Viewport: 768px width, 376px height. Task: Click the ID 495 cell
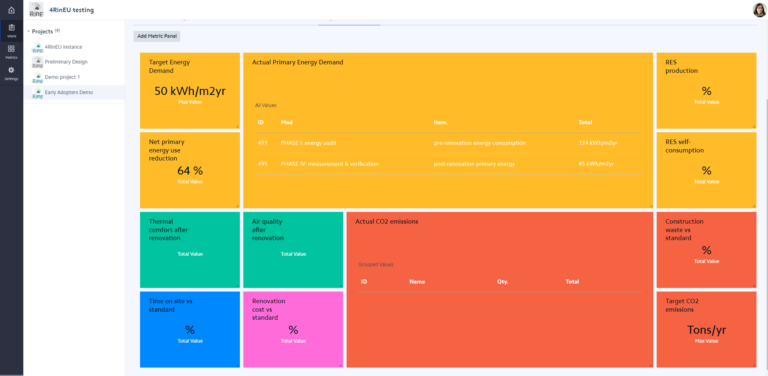tap(263, 164)
